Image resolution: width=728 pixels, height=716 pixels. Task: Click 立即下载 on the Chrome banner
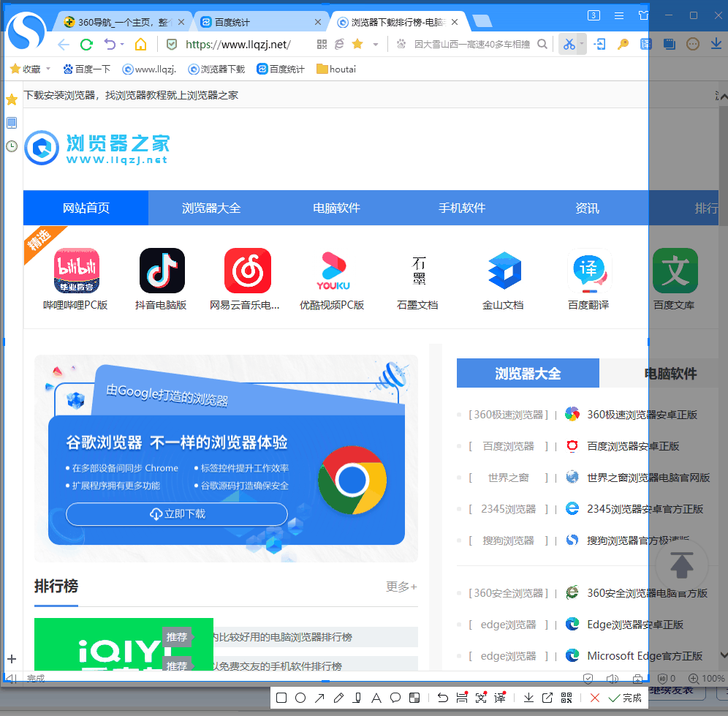[176, 514]
